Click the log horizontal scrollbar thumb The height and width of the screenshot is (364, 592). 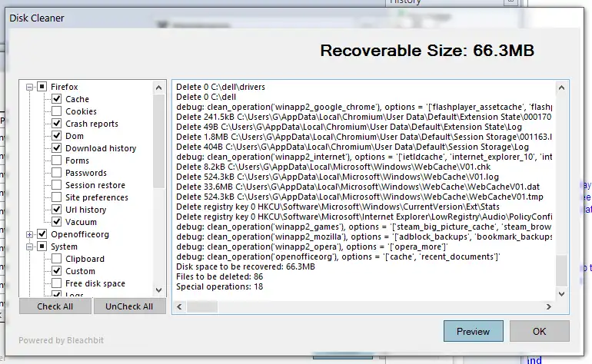pos(202,307)
